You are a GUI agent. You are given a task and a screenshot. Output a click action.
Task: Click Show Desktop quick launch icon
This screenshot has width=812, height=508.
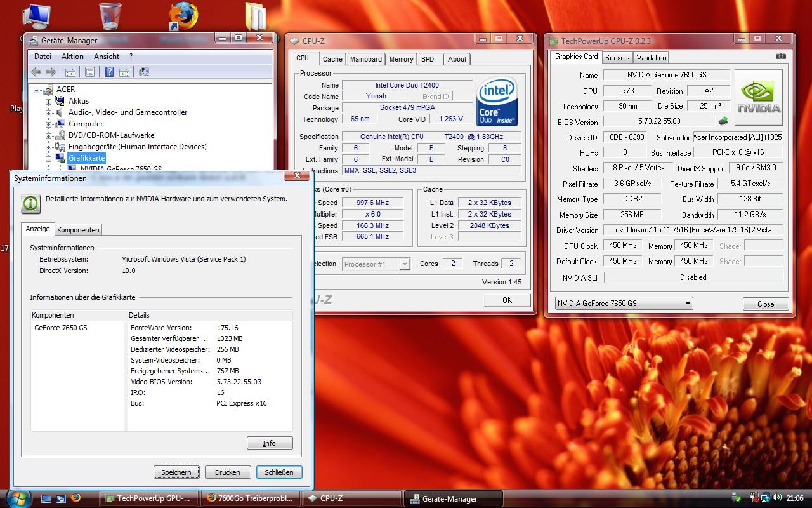(46, 498)
